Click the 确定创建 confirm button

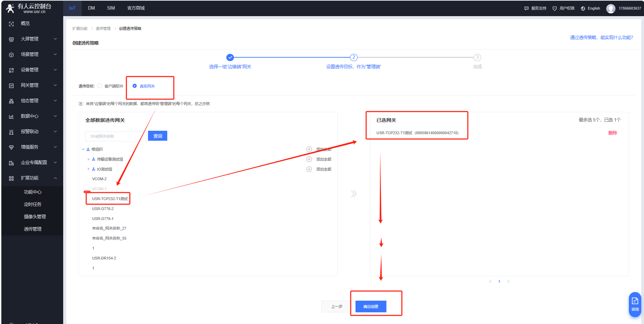coord(371,306)
